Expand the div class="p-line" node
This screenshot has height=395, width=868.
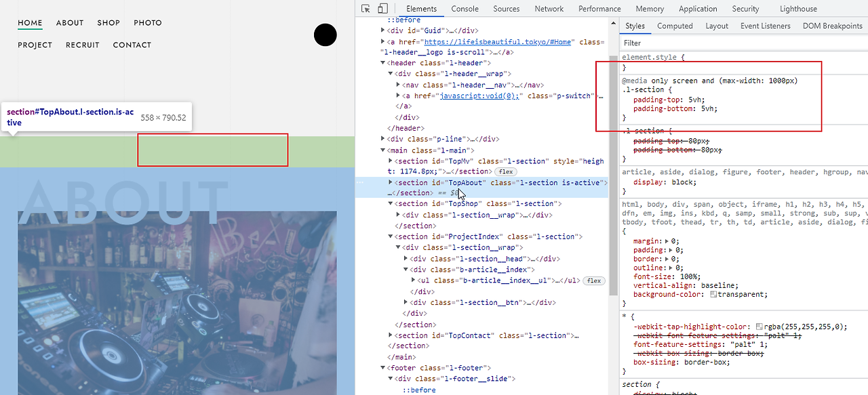coord(382,139)
